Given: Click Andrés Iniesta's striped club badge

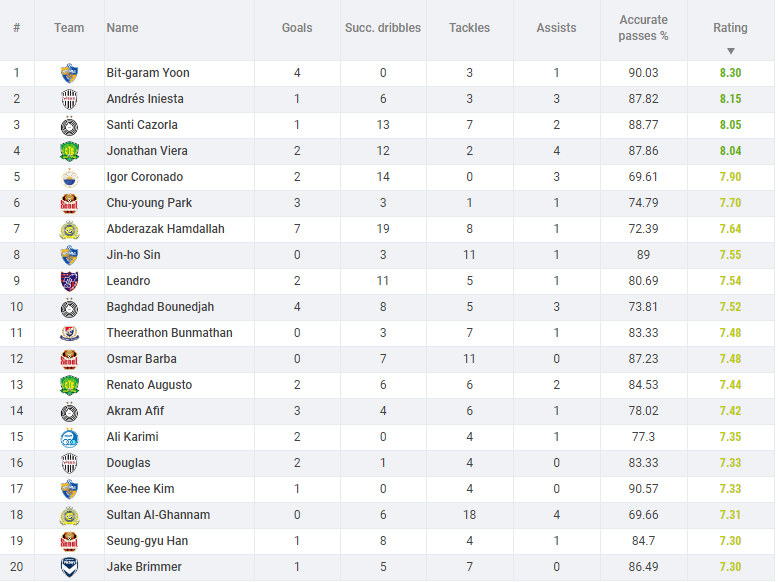Looking at the screenshot, I should coord(69,99).
